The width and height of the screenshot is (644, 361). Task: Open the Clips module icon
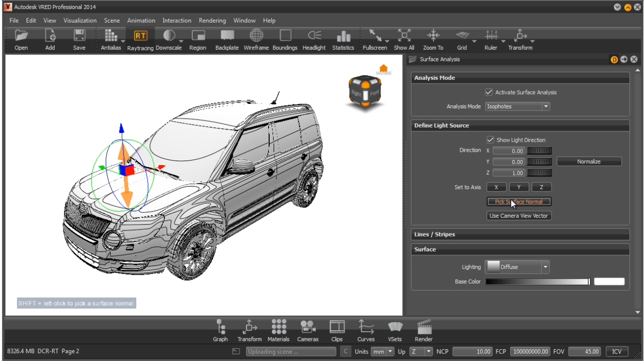pyautogui.click(x=337, y=327)
